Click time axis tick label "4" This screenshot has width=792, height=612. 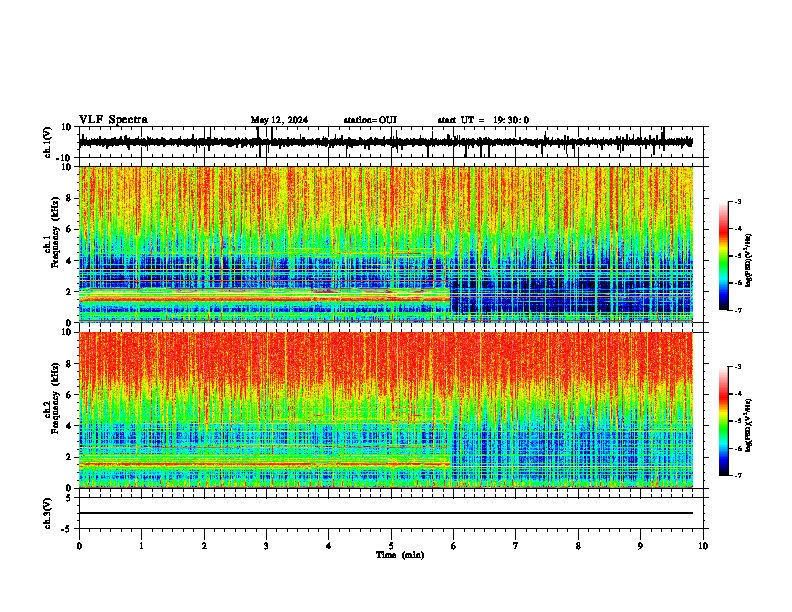(329, 546)
